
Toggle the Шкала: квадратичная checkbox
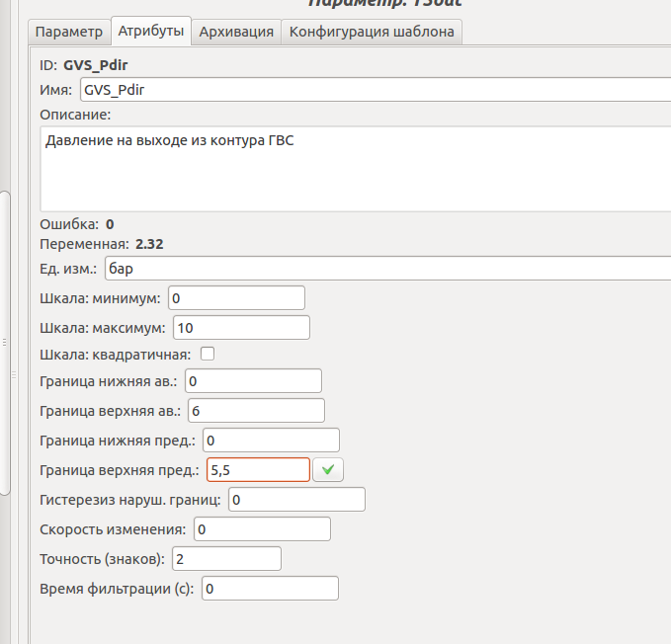coord(208,354)
